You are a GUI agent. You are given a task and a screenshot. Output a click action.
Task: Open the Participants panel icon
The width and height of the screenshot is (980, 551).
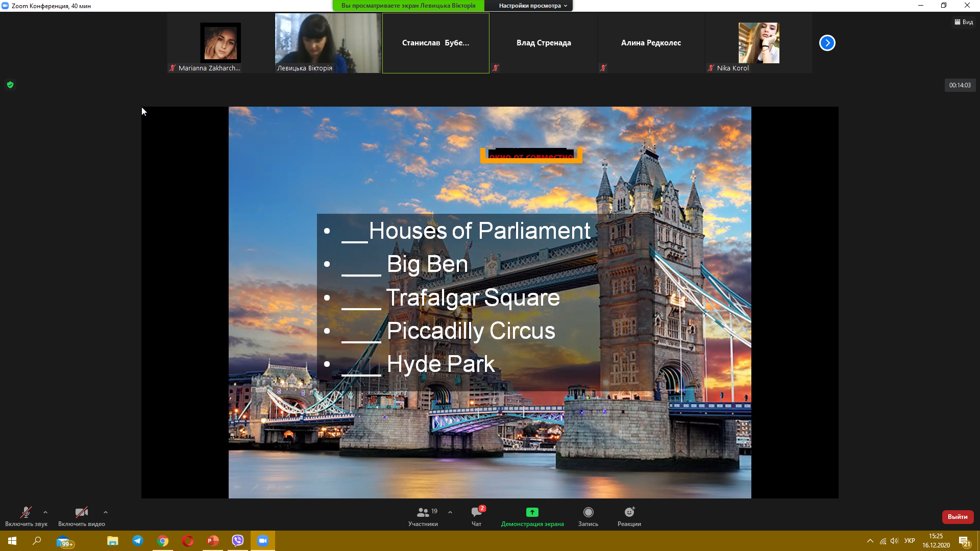coord(423,512)
